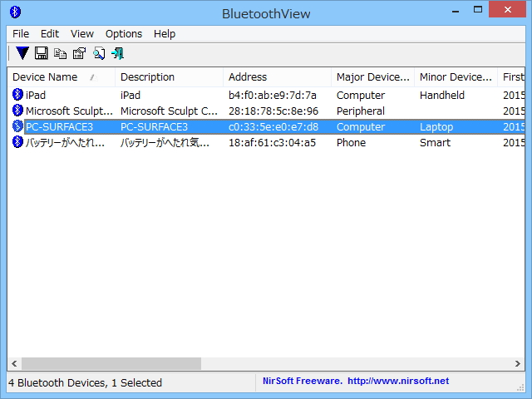
Task: Sort by Minor Device column header
Action: [x=456, y=77]
